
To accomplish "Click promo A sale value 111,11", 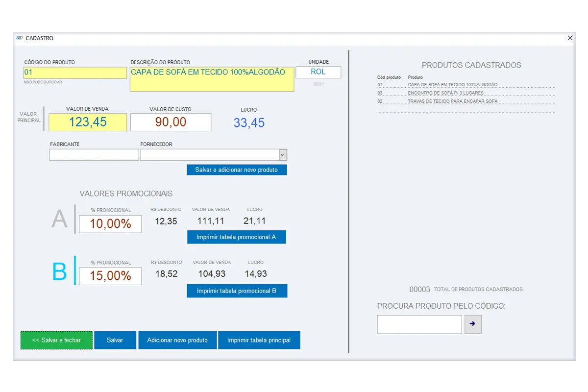I will [211, 221].
